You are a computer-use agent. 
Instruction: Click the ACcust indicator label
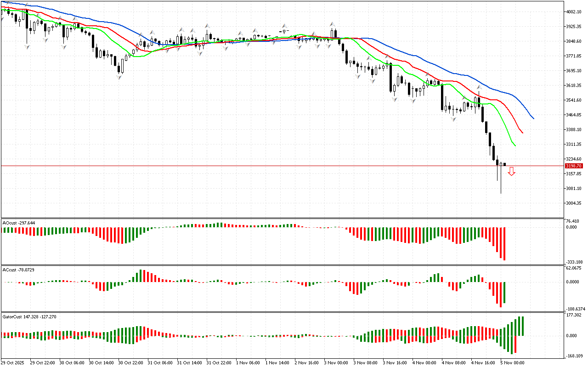click(18, 270)
